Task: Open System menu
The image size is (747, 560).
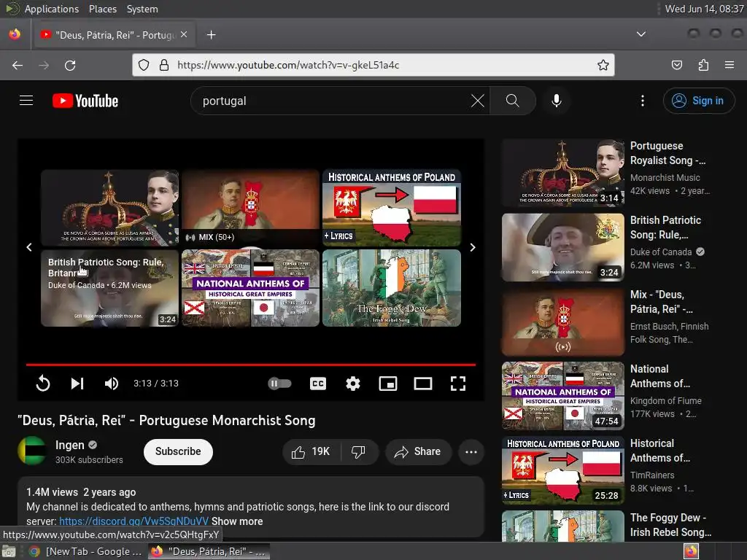Action: coord(142,9)
